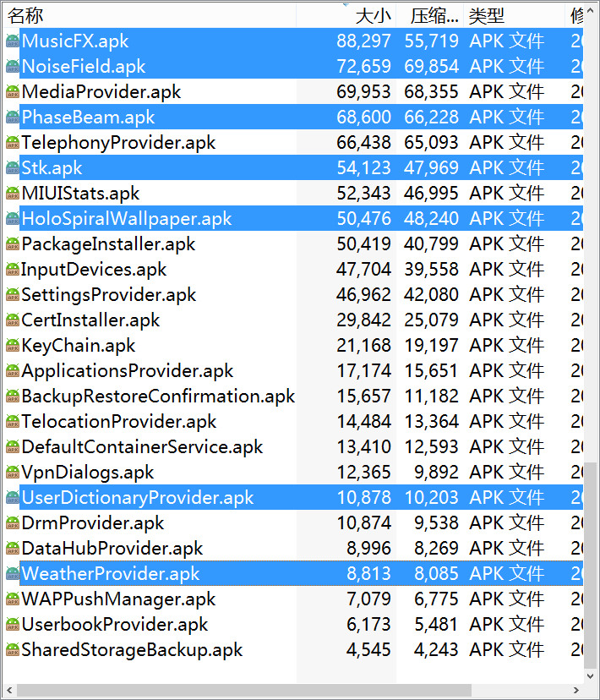The width and height of the screenshot is (600, 700).
Task: Click the vertical scrollbar thumb
Action: point(590,566)
